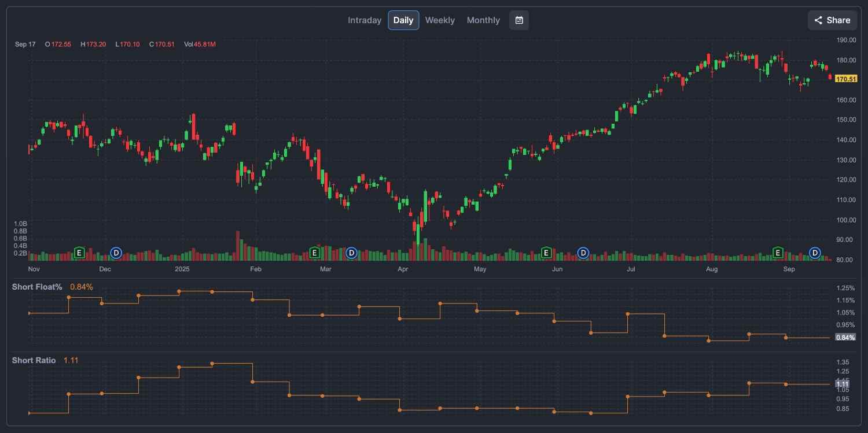The height and width of the screenshot is (433, 868).
Task: Click the earnings "E" badge near June
Action: coord(546,253)
